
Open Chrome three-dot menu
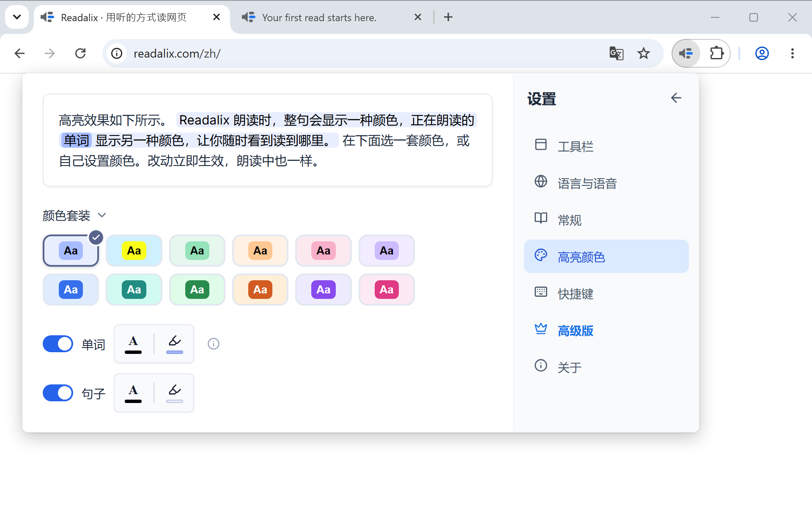click(x=793, y=53)
